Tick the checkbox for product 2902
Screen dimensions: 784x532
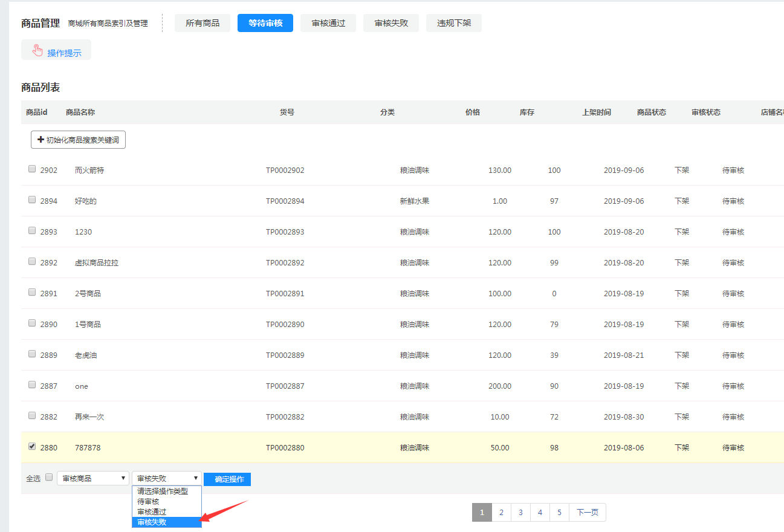click(32, 169)
